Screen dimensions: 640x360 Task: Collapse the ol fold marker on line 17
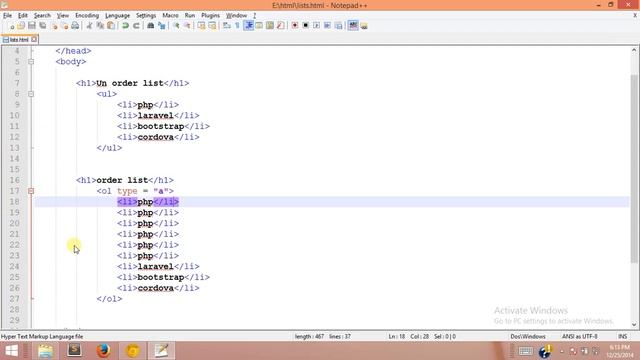pos(31,191)
